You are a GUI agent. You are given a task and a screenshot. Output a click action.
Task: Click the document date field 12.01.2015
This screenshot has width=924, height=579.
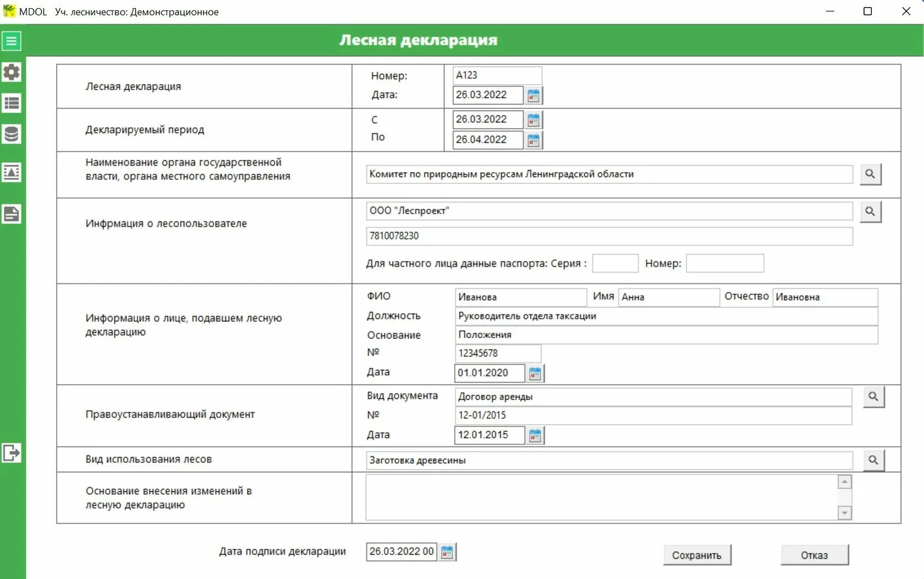coord(490,435)
